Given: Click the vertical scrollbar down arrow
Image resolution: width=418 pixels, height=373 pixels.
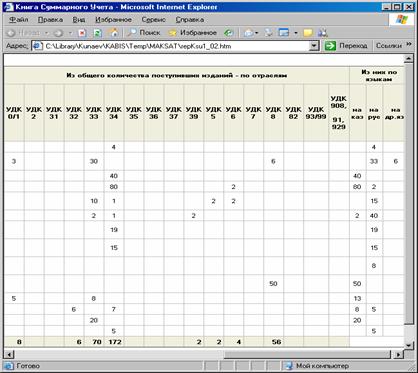Looking at the screenshot, I should click(x=409, y=345).
